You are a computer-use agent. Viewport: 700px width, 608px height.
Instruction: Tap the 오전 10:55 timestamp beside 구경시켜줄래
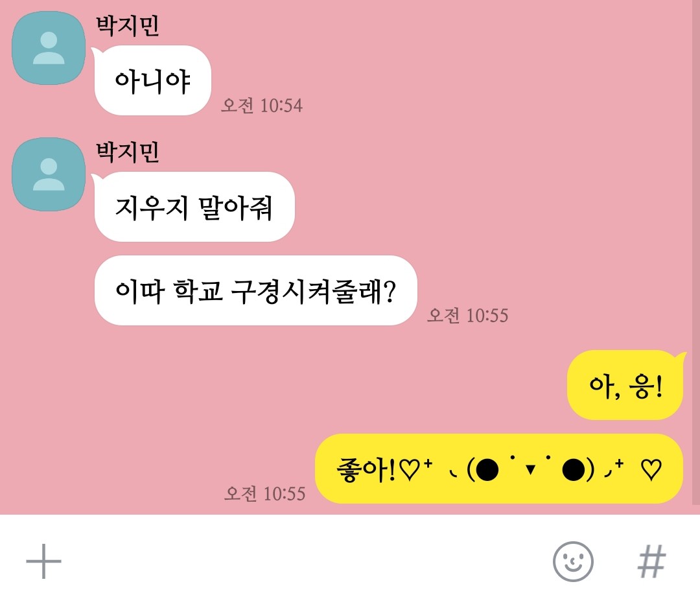pos(467,315)
